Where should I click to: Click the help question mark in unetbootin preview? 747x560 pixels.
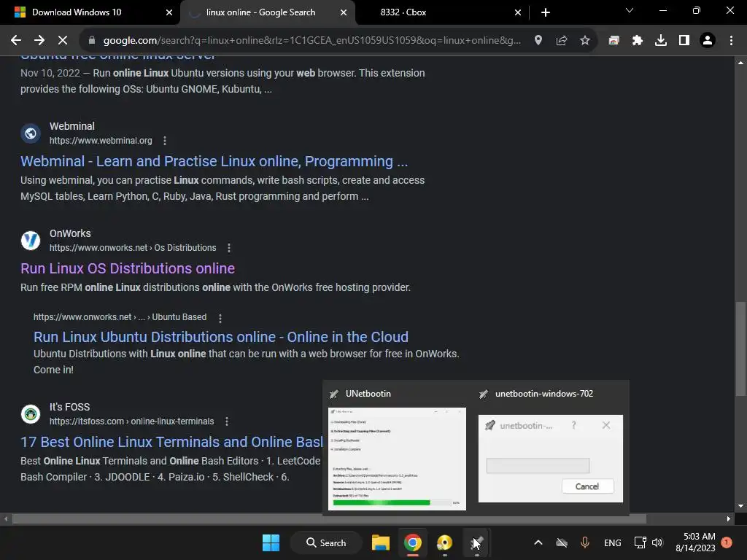[573, 425]
